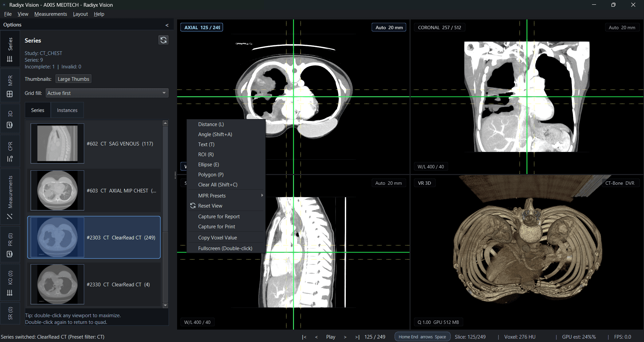Open the CPR sidebar panel
Image resolution: width=644 pixels, height=342 pixels.
pyautogui.click(x=10, y=152)
